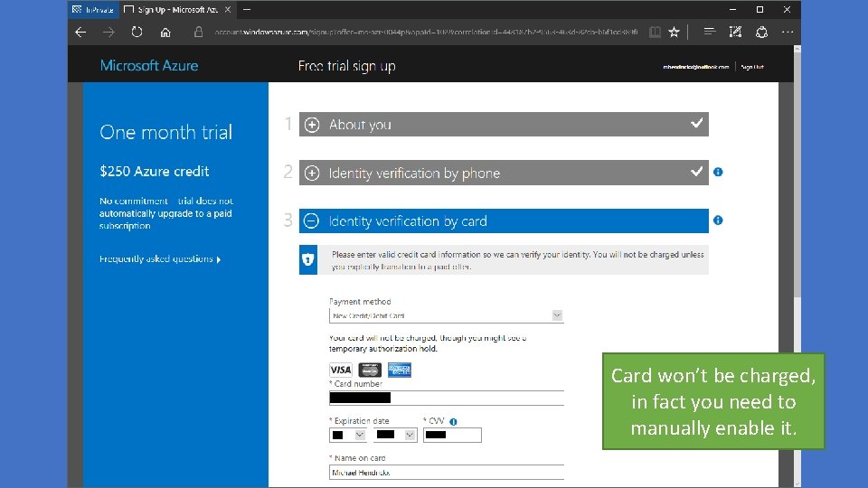The width and height of the screenshot is (868, 488).
Task: Click the 'One month trial' heading
Action: pyautogui.click(x=166, y=132)
